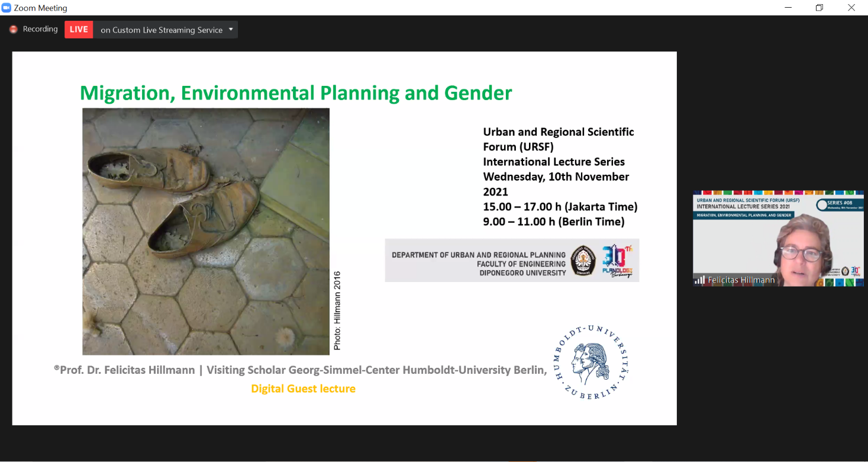Click the 30th Planologi anniversary logo
The image size is (868, 462).
(x=617, y=261)
